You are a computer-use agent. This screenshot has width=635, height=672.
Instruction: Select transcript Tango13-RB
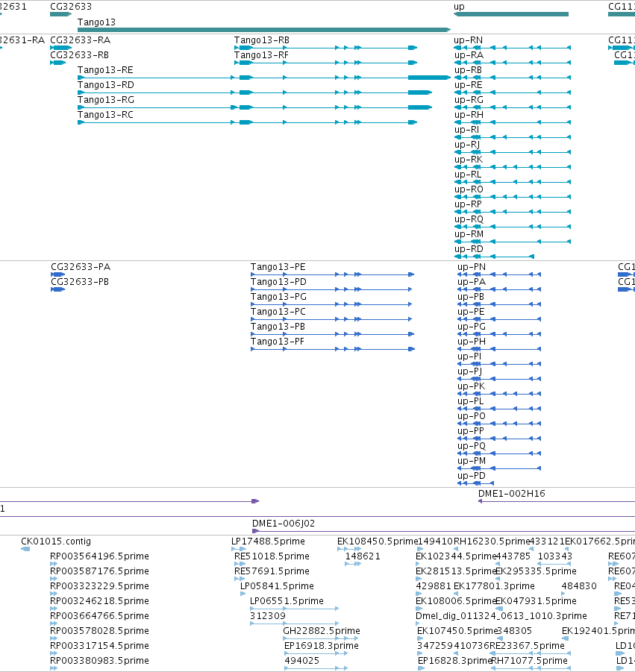262,40
